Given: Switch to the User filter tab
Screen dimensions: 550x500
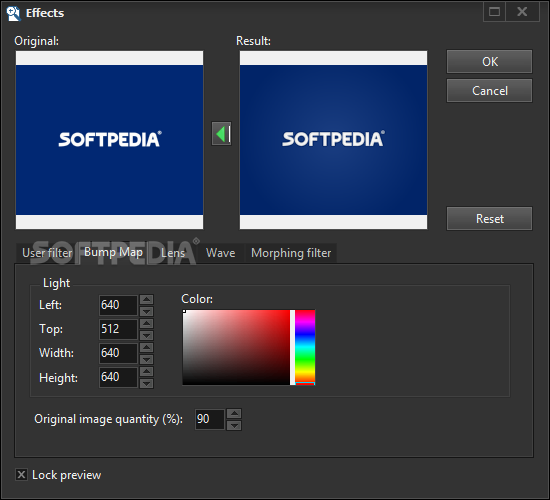Looking at the screenshot, I should pyautogui.click(x=47, y=253).
